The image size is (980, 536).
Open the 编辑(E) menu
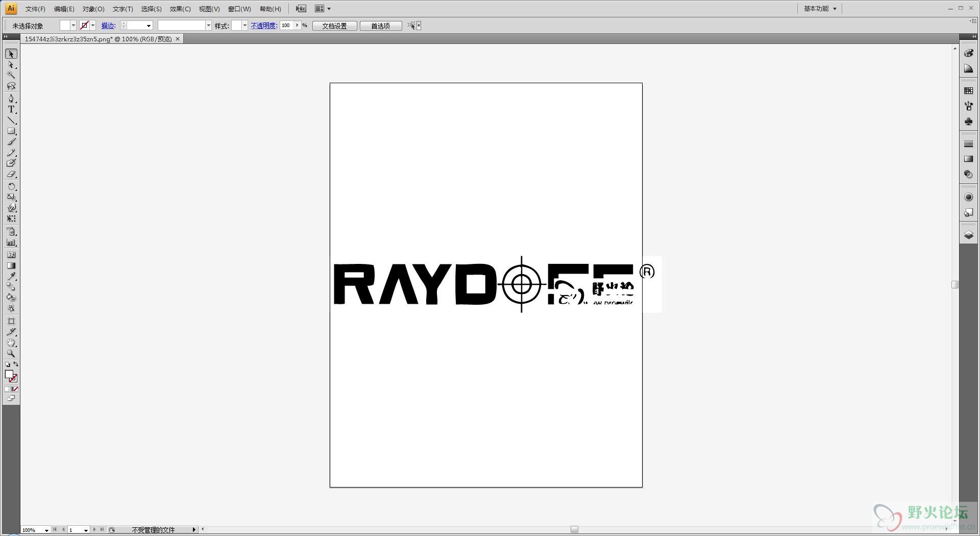(64, 9)
